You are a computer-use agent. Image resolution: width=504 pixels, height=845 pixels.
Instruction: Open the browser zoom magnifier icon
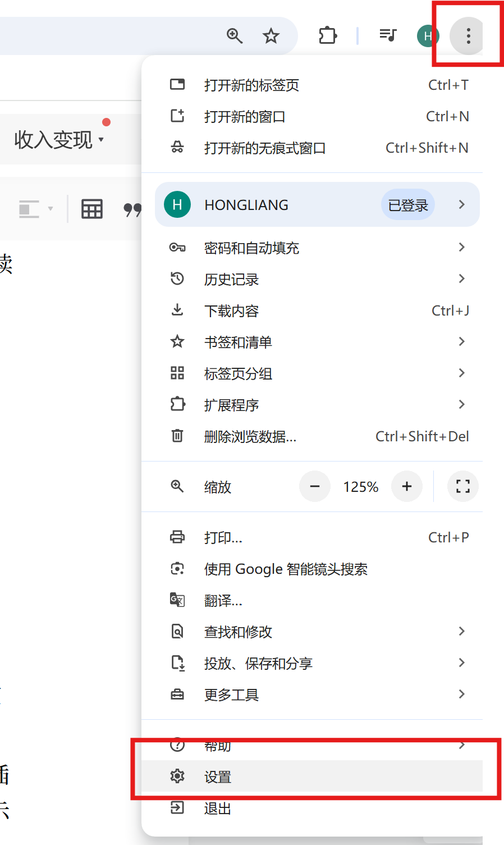[235, 35]
